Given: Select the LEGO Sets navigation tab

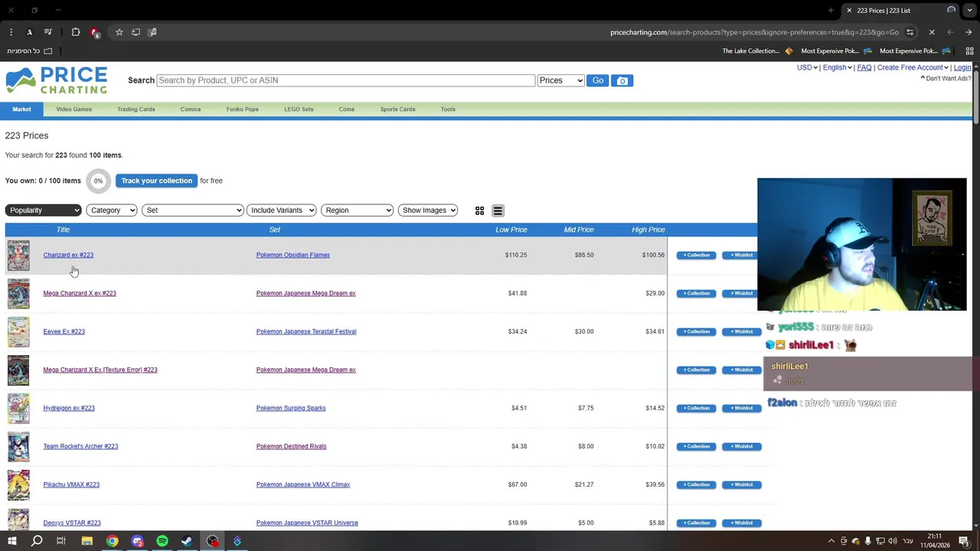Looking at the screenshot, I should [299, 109].
